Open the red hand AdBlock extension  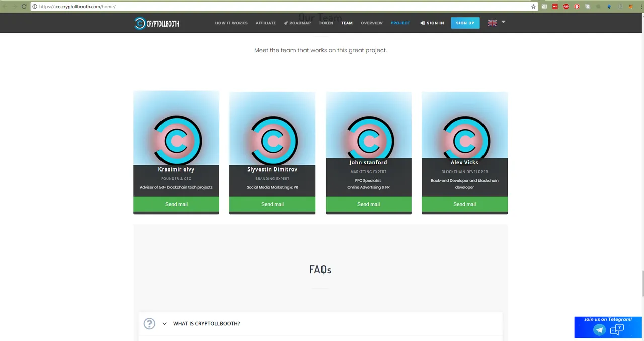click(x=577, y=7)
